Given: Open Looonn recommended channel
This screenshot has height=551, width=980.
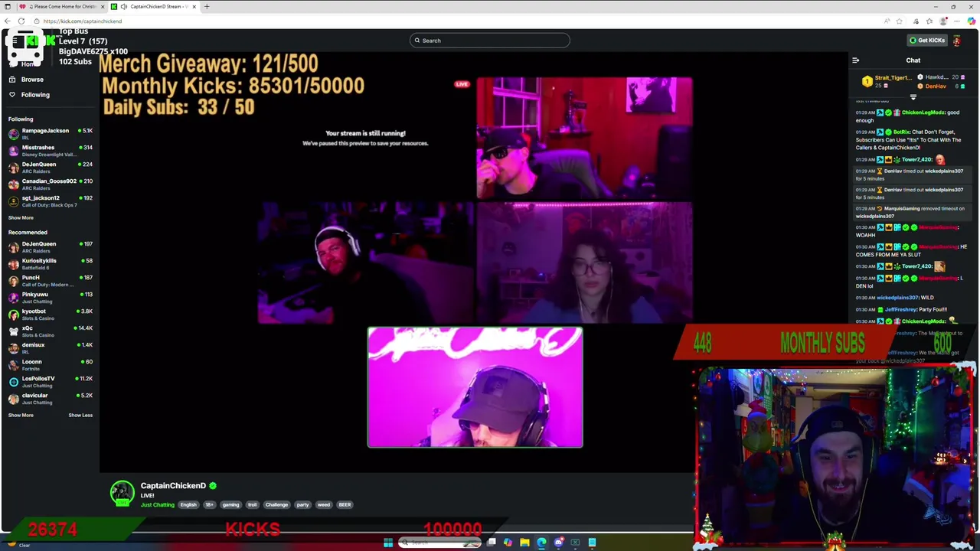Looking at the screenshot, I should point(50,364).
